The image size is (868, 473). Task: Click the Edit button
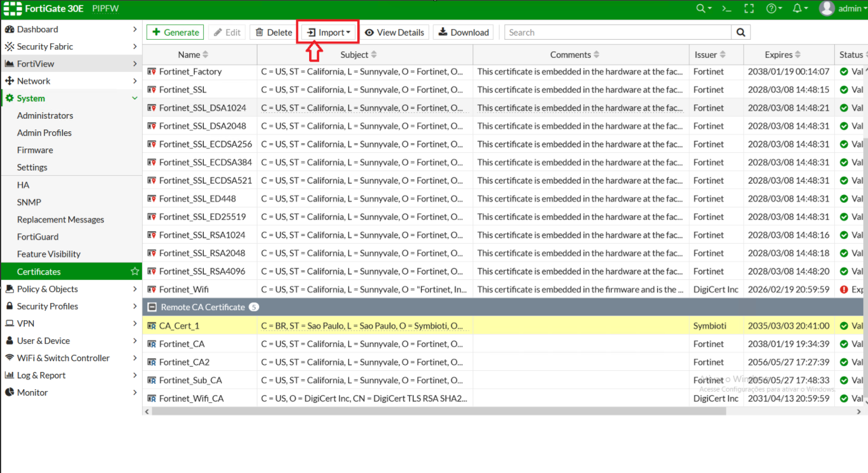point(227,33)
